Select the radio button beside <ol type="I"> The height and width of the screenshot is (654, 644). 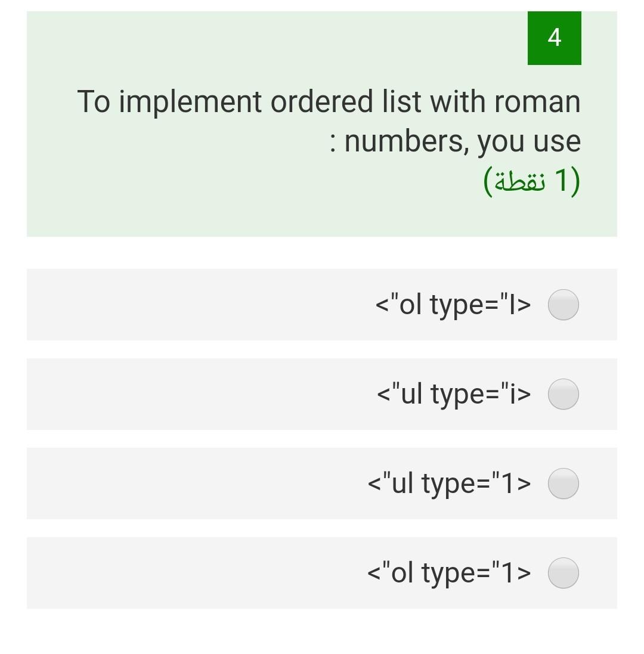(x=563, y=305)
